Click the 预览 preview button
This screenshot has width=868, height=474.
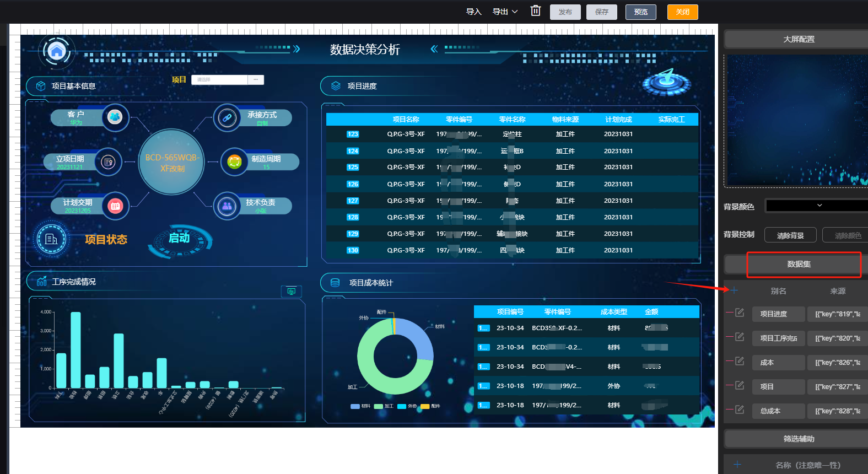point(640,12)
